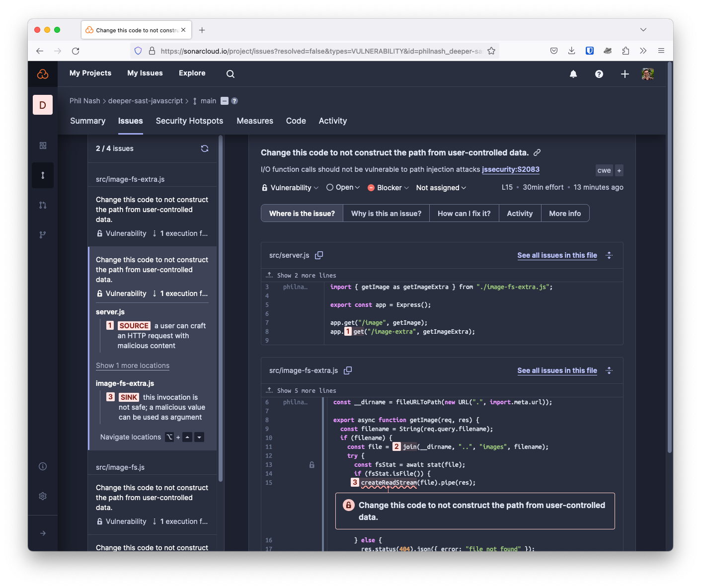Copy the src/server.js file path

click(319, 255)
